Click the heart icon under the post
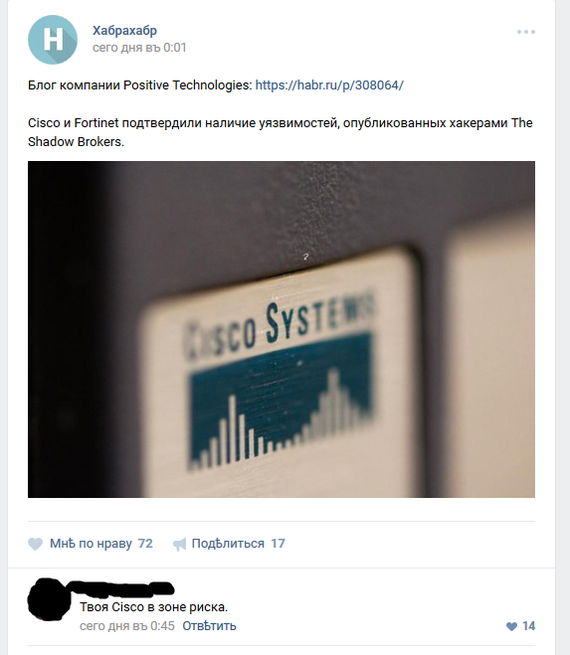Image resolution: width=570 pixels, height=655 pixels. 35,543
